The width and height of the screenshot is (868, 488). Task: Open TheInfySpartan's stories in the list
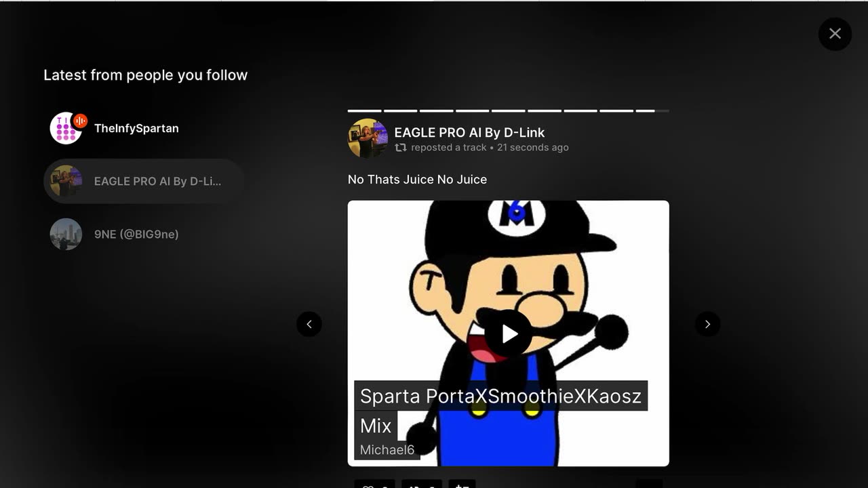[144, 128]
